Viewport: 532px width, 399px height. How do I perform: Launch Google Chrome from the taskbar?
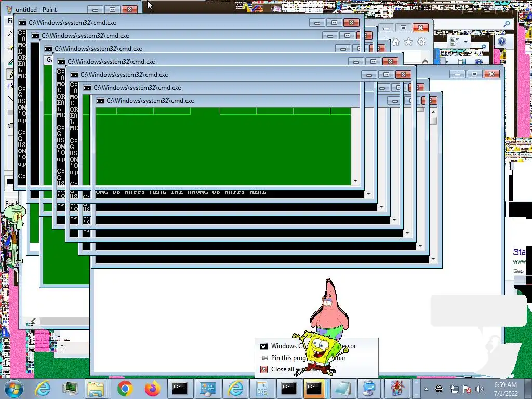125,389
